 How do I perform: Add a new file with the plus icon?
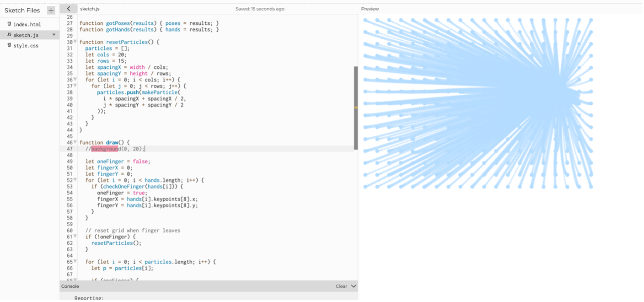[51, 10]
